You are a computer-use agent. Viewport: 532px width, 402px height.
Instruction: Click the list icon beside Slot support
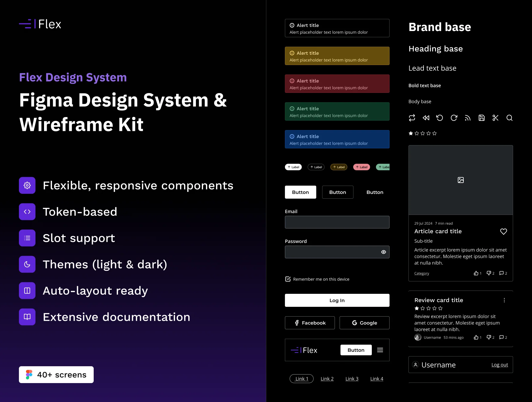coord(27,238)
